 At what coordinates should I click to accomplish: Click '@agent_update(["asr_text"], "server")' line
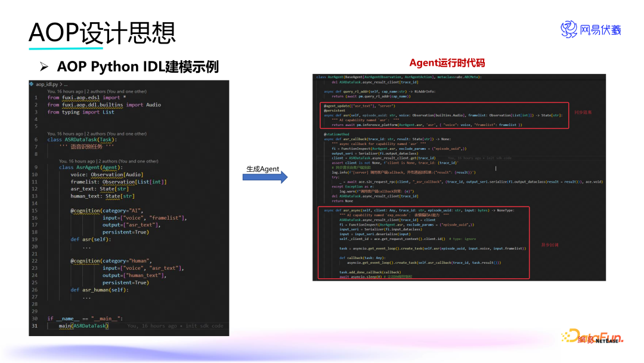click(x=360, y=106)
